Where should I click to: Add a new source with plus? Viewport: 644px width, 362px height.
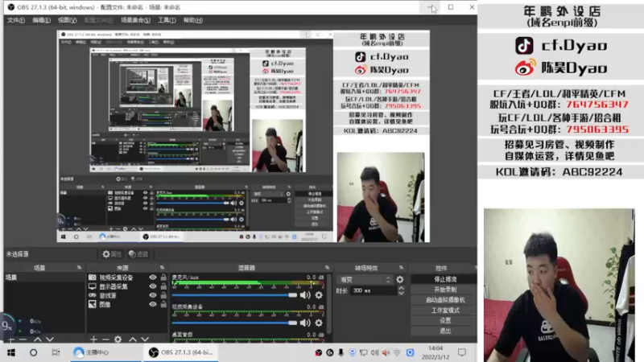coord(93,339)
